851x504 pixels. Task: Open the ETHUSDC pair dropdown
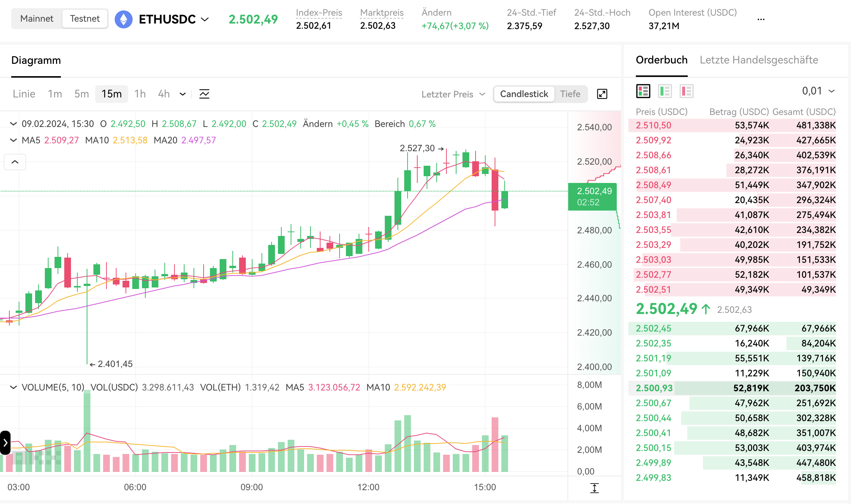(x=205, y=19)
